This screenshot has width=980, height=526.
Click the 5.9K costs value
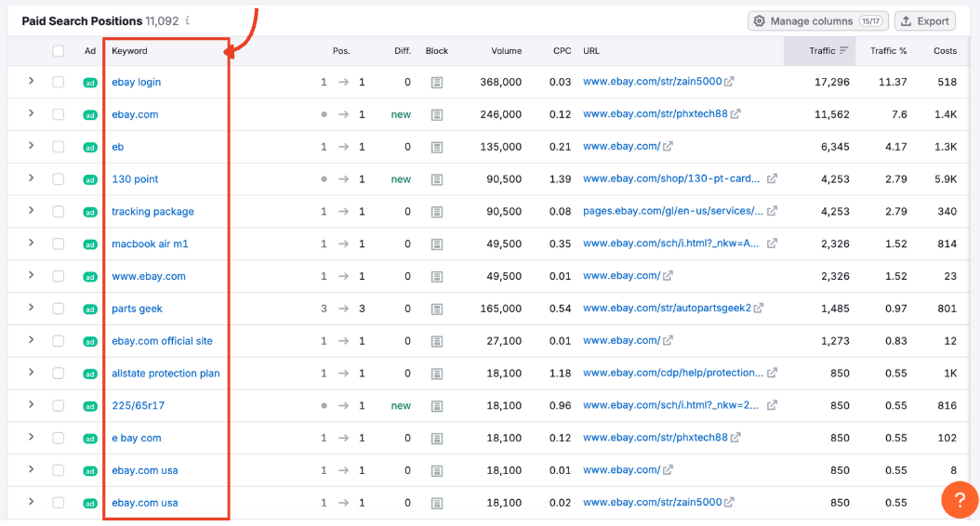[x=946, y=179]
